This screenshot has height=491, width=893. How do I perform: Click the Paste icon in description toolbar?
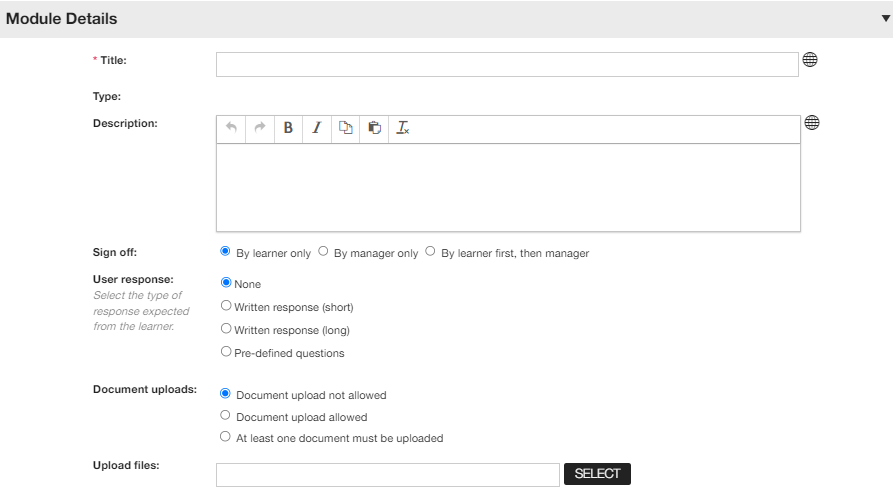[x=374, y=128]
